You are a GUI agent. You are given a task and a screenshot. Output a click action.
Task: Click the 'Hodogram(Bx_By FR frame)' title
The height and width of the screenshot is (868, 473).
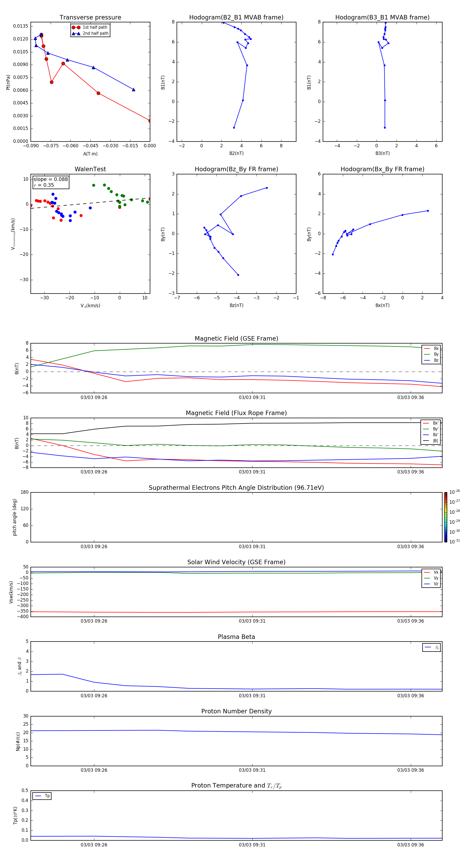382,169
